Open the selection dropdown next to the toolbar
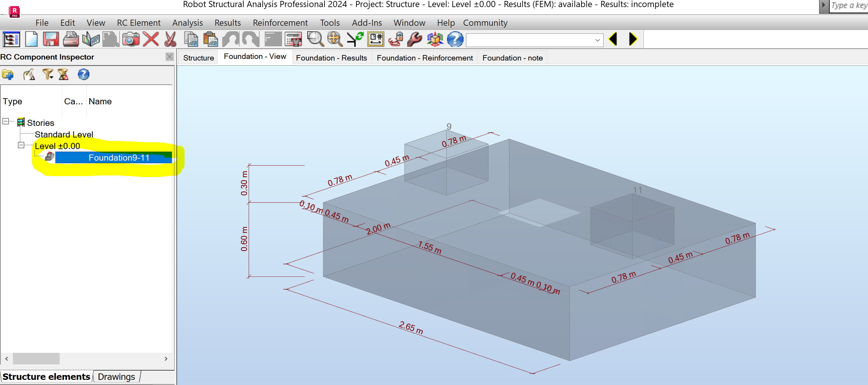Viewport: 868px width, 385px height. (x=597, y=40)
